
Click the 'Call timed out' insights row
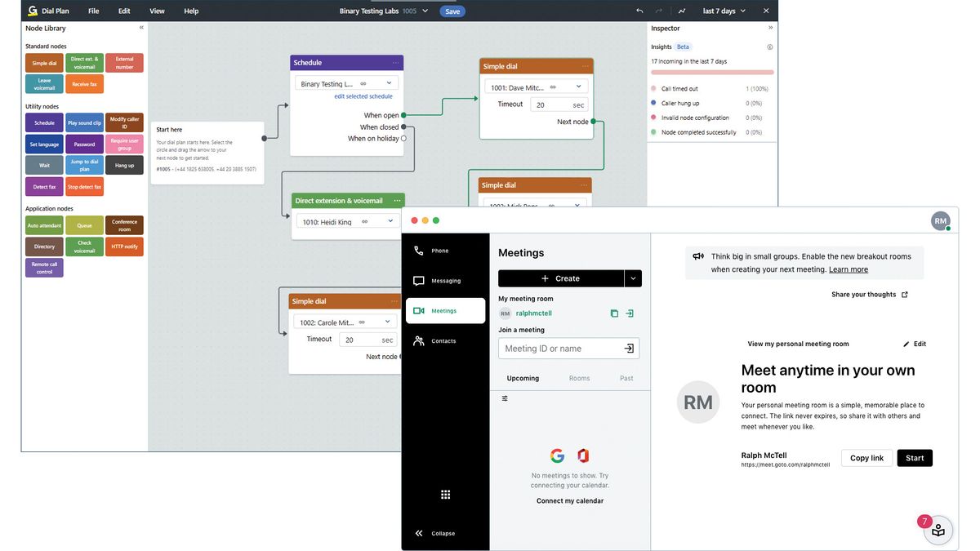(711, 88)
